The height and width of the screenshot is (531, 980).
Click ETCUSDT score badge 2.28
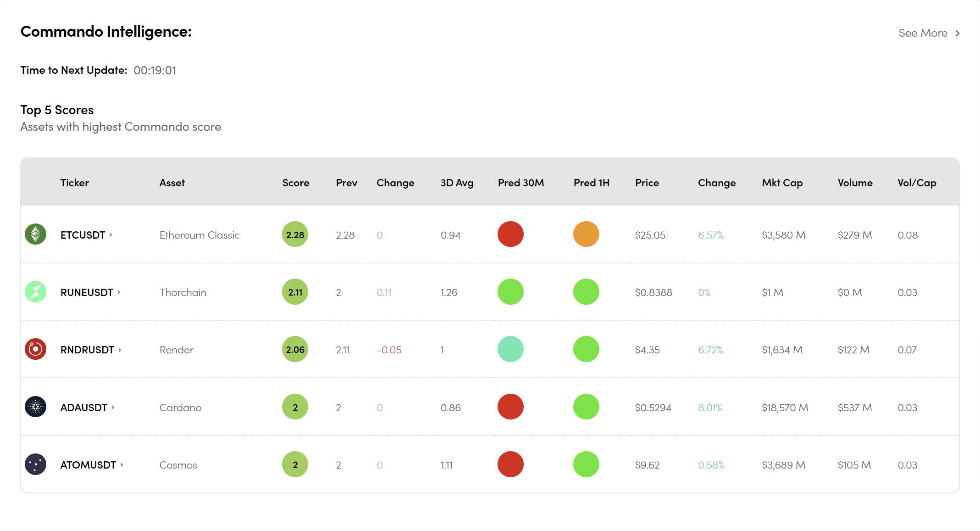click(x=295, y=235)
